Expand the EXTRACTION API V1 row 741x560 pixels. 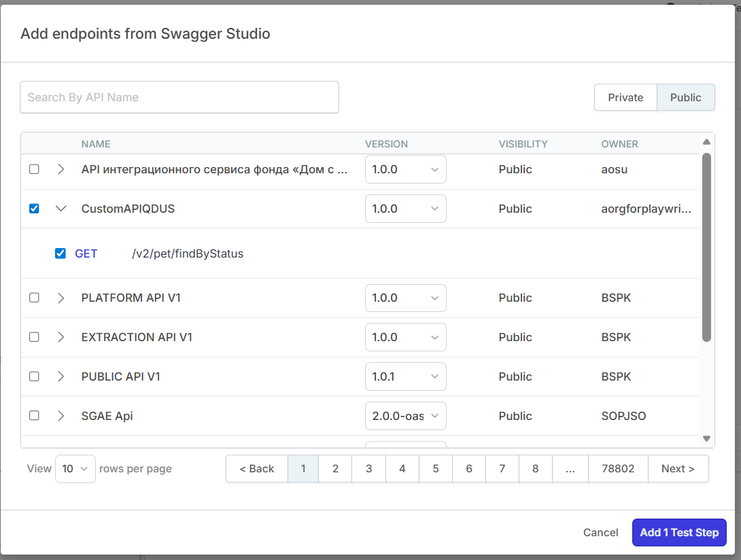(61, 337)
